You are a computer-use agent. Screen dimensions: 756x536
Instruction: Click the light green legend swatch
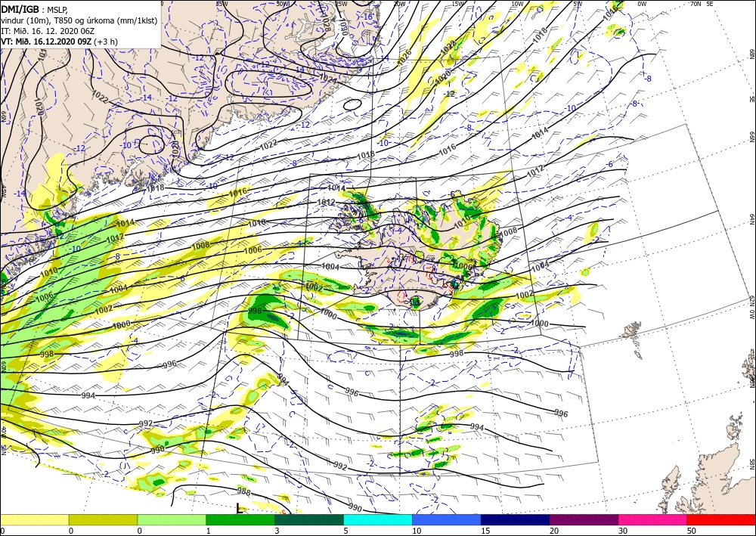[x=172, y=519]
